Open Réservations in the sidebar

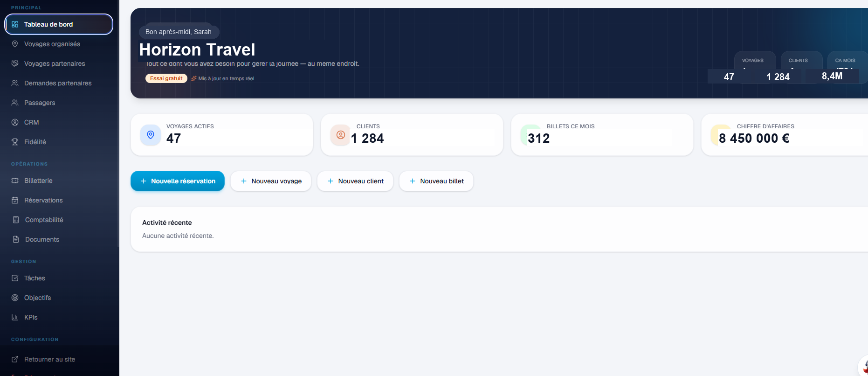pos(59,200)
